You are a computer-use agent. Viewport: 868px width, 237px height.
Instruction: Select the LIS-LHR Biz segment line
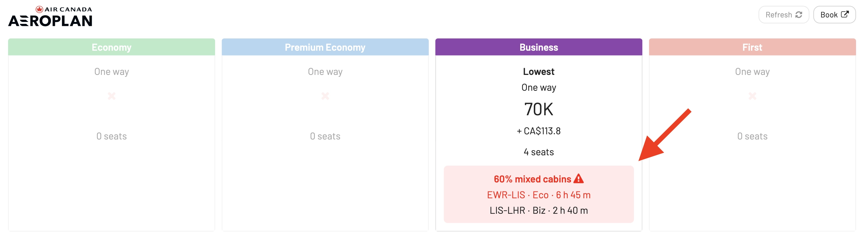tap(539, 211)
